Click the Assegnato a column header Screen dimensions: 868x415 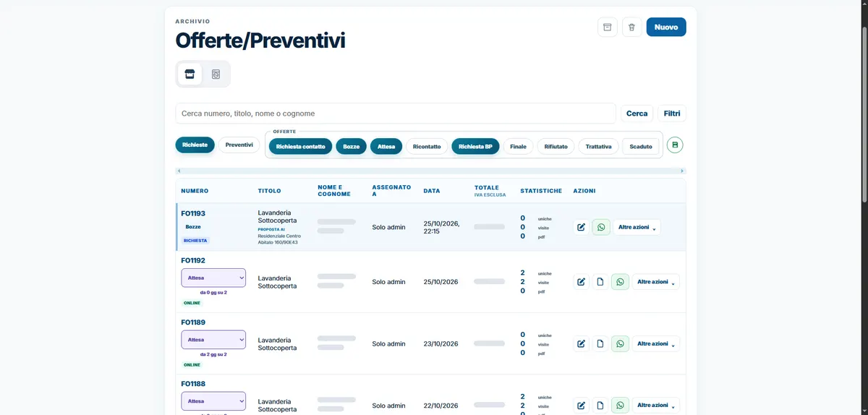(391, 191)
